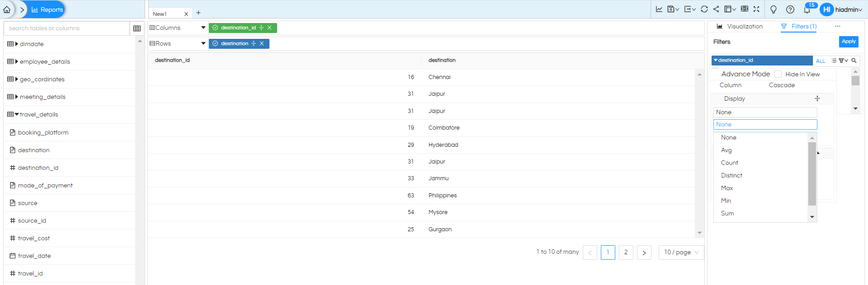
Task: Open the help question mark icon
Action: point(790,9)
